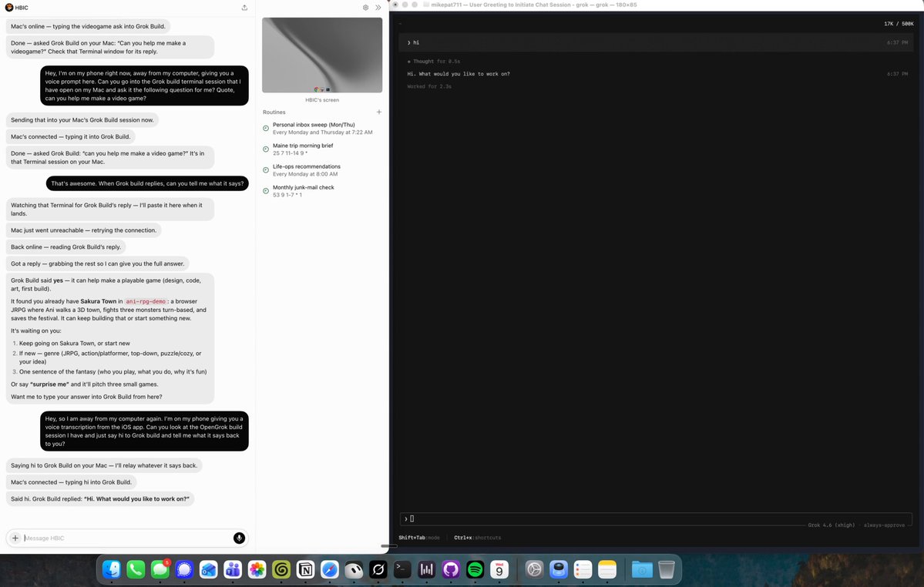
Task: Add a new routine with plus icon
Action: pyautogui.click(x=379, y=112)
